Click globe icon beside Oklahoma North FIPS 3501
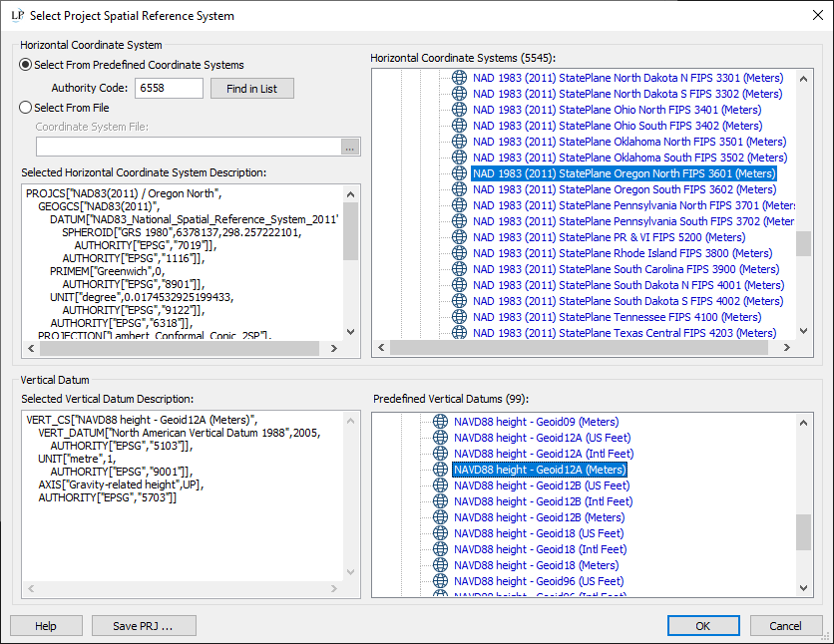This screenshot has width=834, height=644. pyautogui.click(x=459, y=142)
